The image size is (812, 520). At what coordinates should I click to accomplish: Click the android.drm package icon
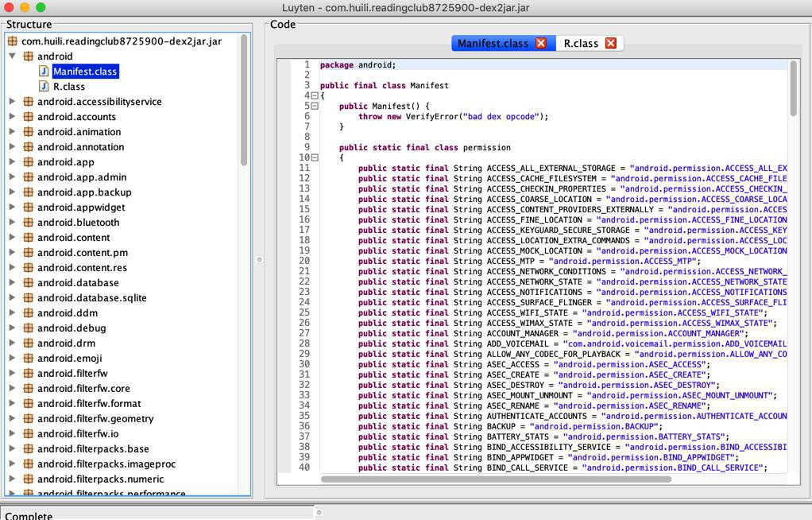click(29, 343)
